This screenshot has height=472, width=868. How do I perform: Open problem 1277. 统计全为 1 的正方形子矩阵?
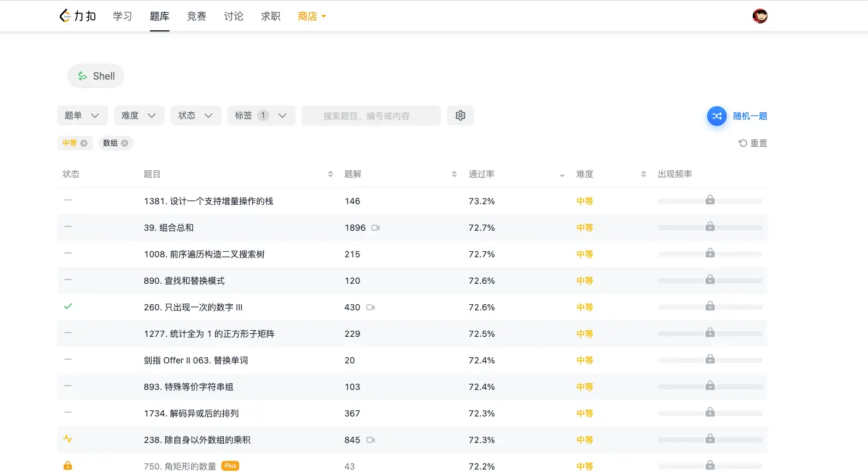pyautogui.click(x=209, y=334)
